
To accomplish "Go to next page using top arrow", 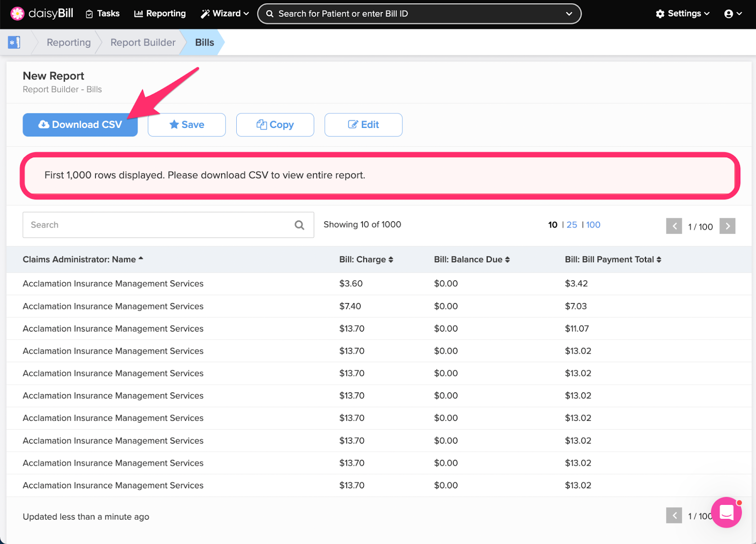I will pyautogui.click(x=728, y=226).
